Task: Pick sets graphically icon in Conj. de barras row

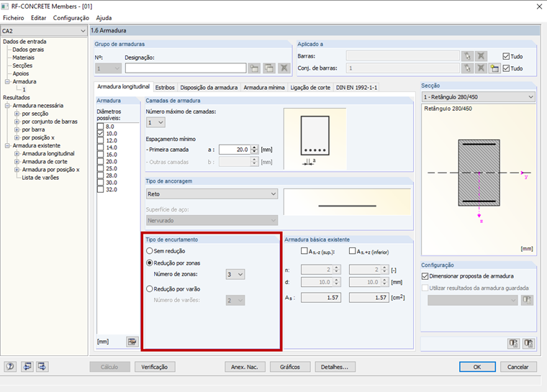Action: 467,68
